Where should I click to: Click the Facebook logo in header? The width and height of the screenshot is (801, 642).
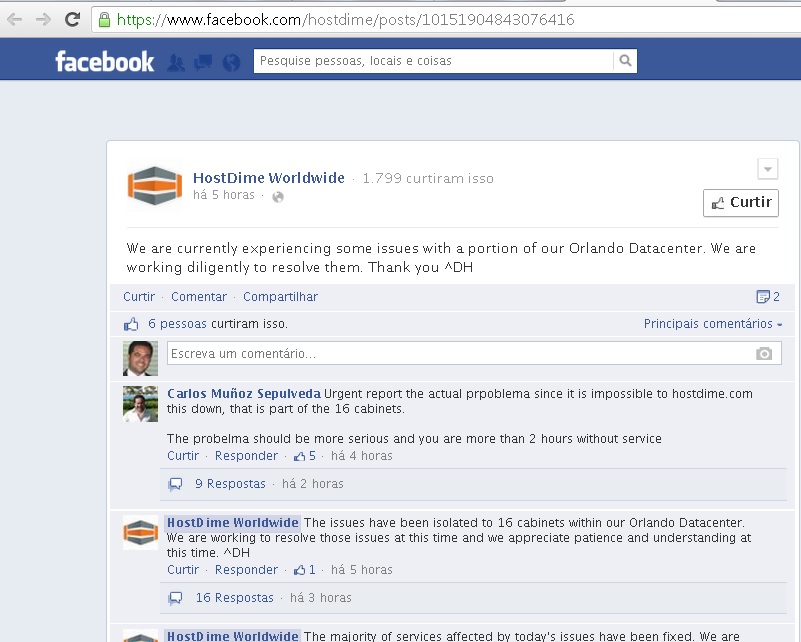[104, 62]
